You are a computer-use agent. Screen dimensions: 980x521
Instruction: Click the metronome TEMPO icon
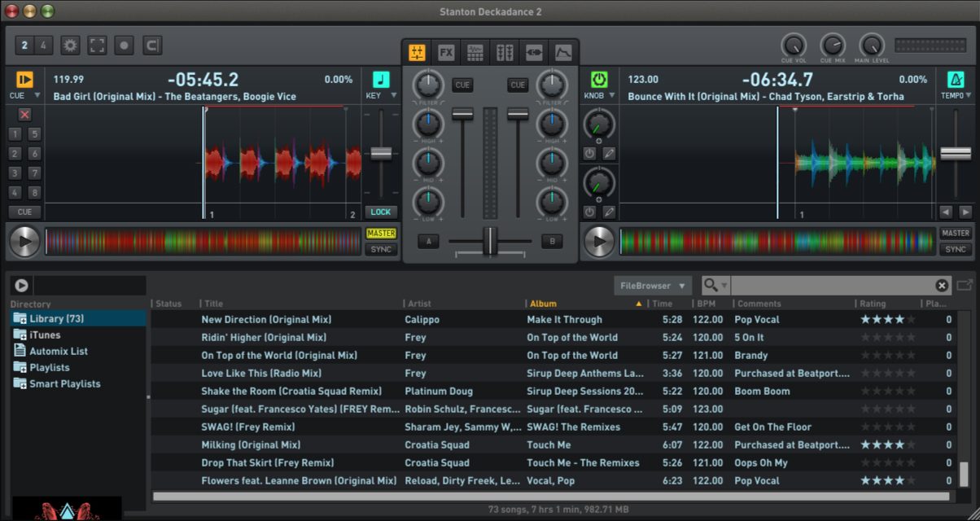[956, 80]
